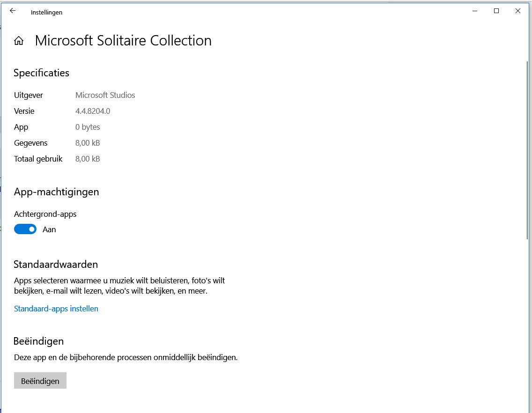
Task: Turn off the Achtergrond-apps toggle
Action: [25, 229]
